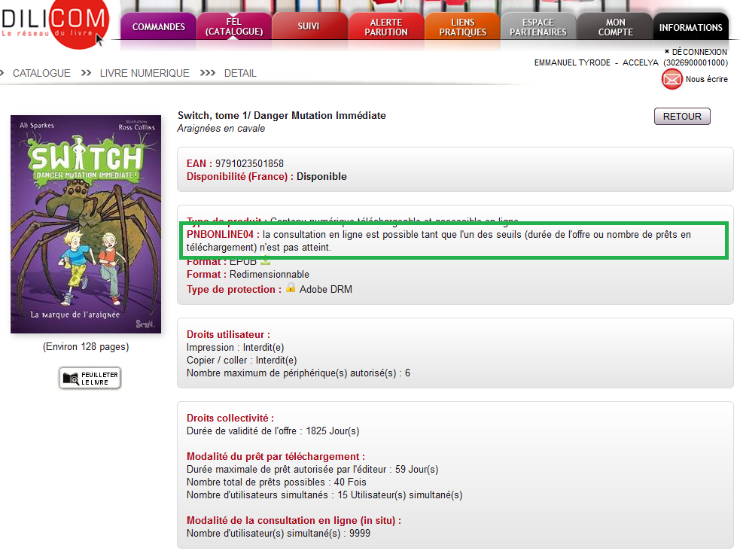Click the EAN number 9791023501858
The height and width of the screenshot is (560, 740).
pyautogui.click(x=249, y=163)
